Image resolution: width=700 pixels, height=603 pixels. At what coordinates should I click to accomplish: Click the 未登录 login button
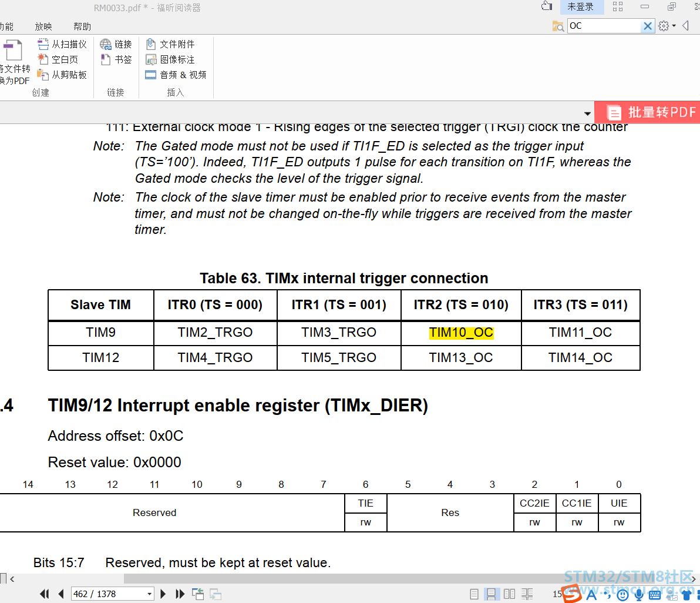[x=580, y=6]
